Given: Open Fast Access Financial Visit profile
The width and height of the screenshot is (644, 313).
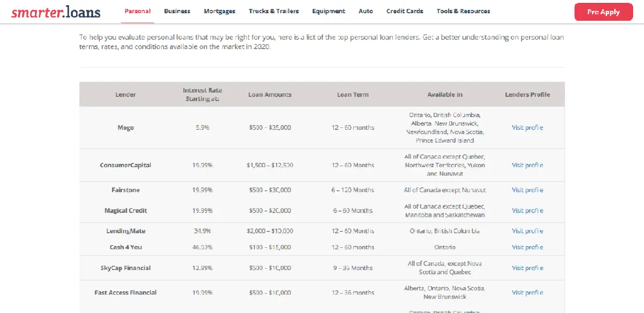Looking at the screenshot, I should coord(527,293).
